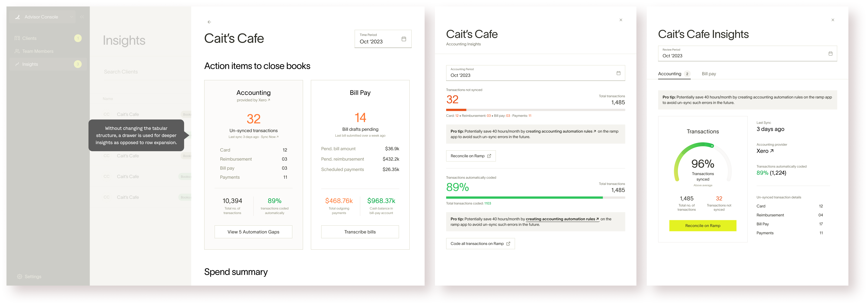This screenshot has width=868, height=305.
Task: Expand the Advisor Console dropdown
Action: click(71, 17)
